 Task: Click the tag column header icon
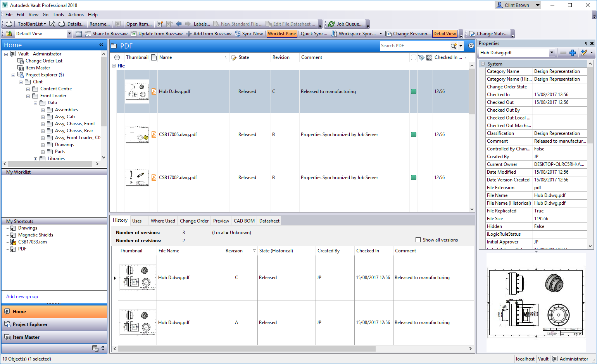tap(421, 57)
